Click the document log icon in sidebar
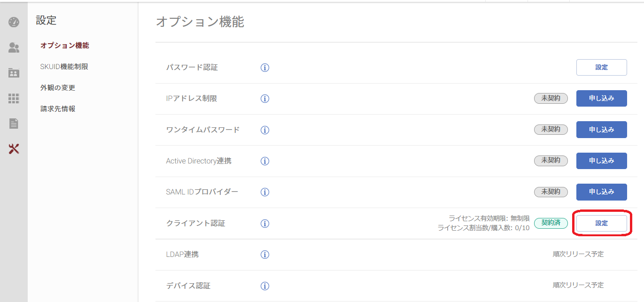 coord(14,124)
